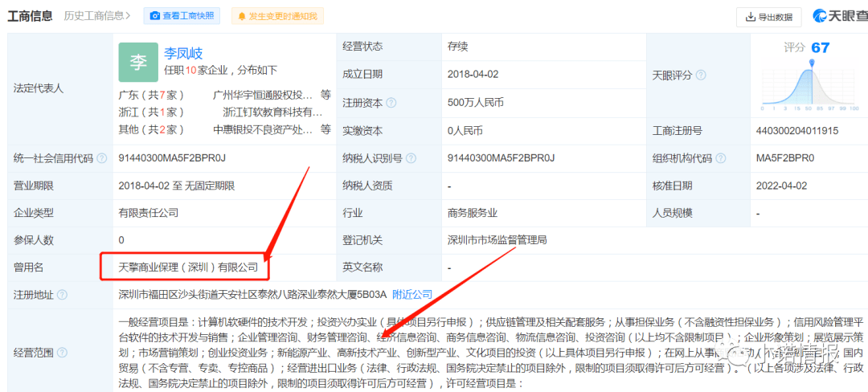
Task: Select 企业类型 value 有限责任公司
Action: (149, 213)
